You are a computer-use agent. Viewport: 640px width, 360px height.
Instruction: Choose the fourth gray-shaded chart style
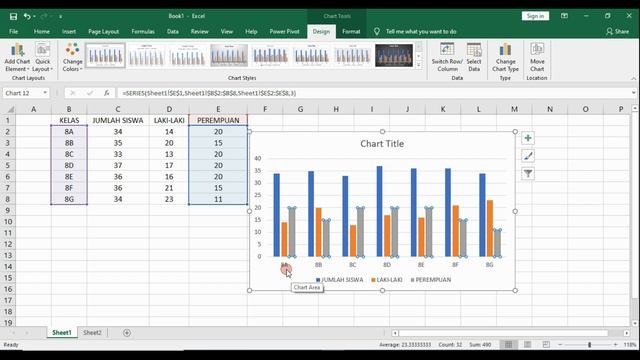tap(229, 55)
